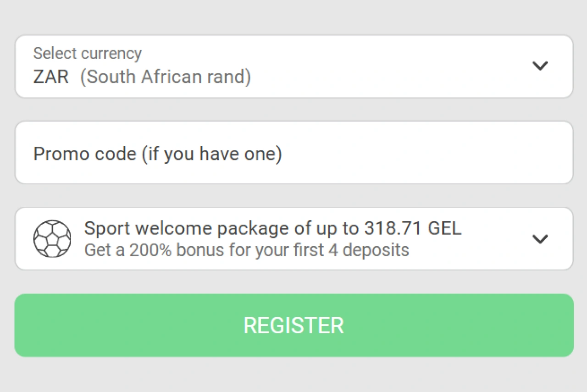Image resolution: width=587 pixels, height=392 pixels.
Task: Click blank space inside the currency box
Action: (390, 66)
